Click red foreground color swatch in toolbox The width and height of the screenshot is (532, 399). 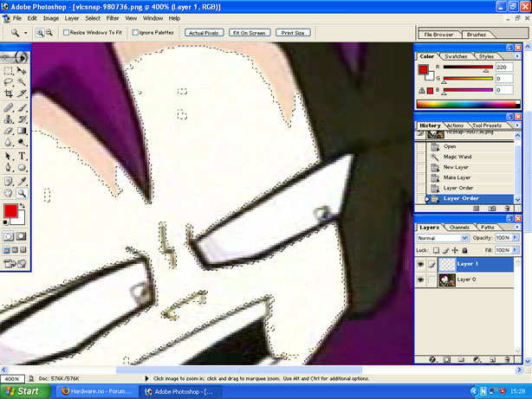point(10,211)
